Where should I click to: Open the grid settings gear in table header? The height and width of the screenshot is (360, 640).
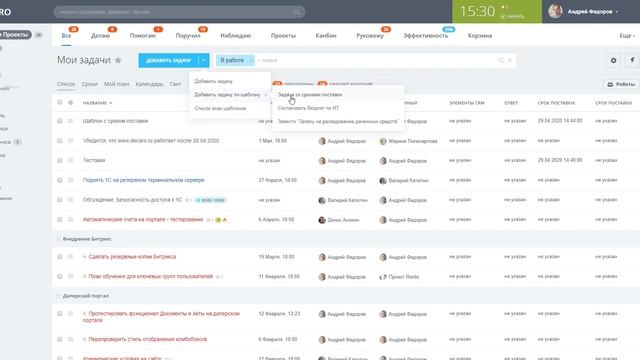pos(71,102)
